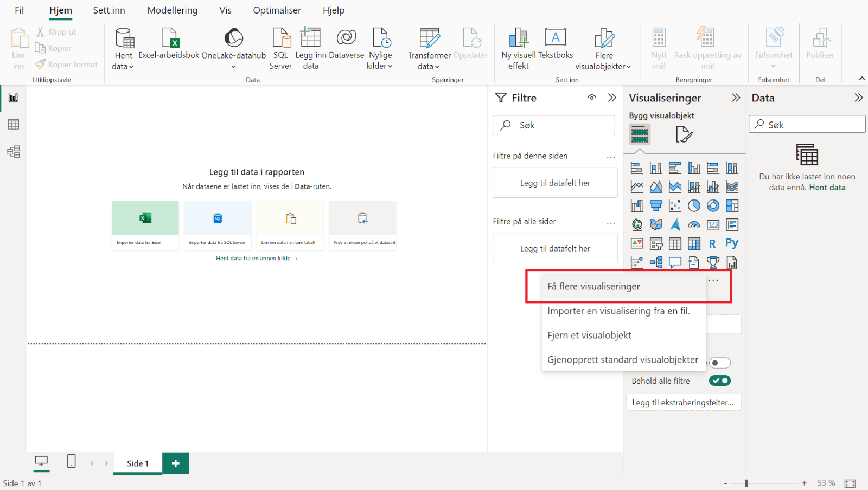Click Excel-arbeidsbok in the ribbon
The width and height of the screenshot is (868, 490).
coord(169,44)
